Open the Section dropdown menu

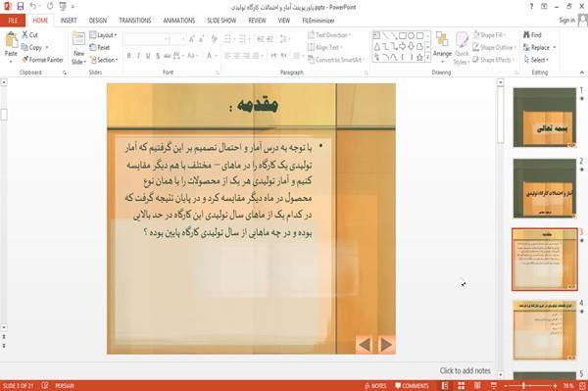pos(104,60)
